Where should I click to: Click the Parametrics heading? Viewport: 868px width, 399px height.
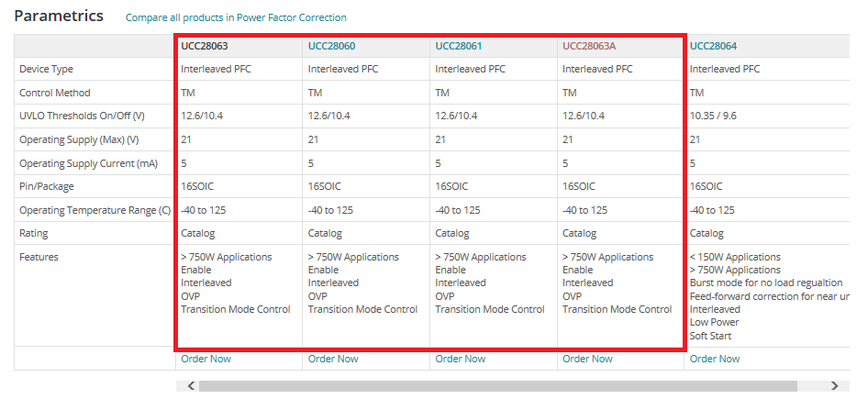pos(59,16)
